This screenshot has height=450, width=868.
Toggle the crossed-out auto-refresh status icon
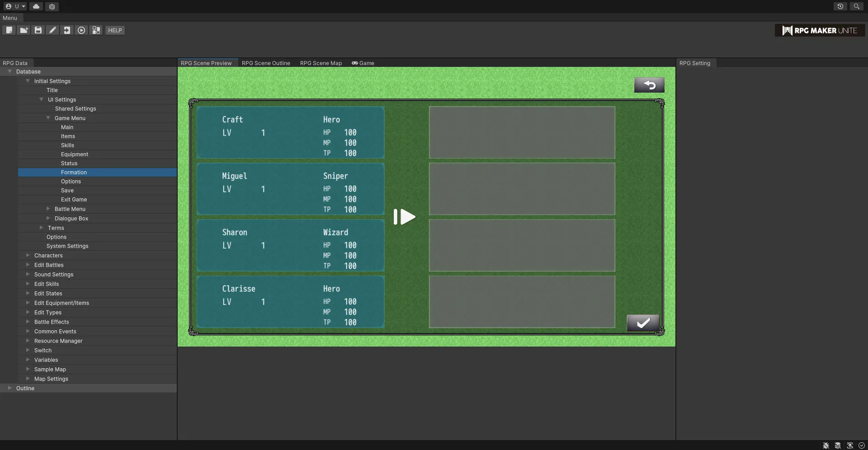click(850, 445)
